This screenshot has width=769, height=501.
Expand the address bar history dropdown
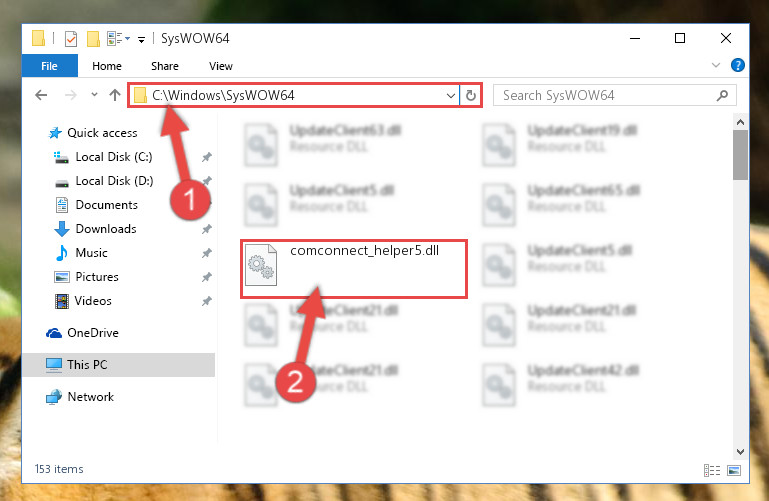pyautogui.click(x=451, y=96)
